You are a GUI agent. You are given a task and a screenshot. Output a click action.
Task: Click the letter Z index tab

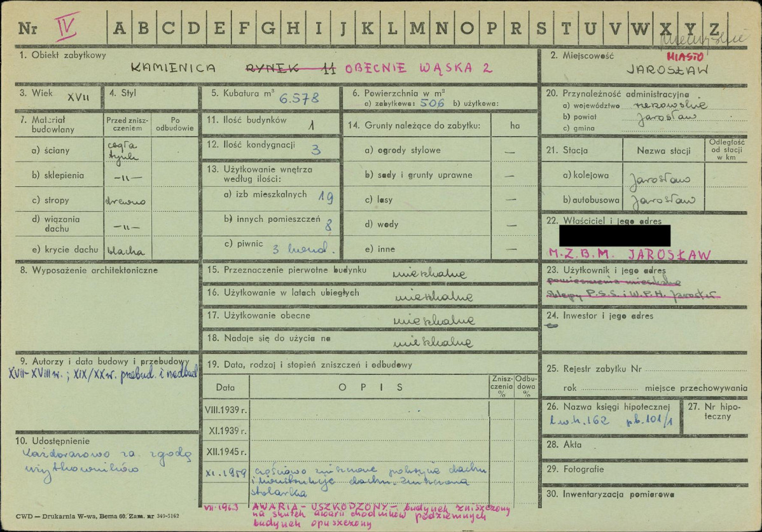coord(714,28)
